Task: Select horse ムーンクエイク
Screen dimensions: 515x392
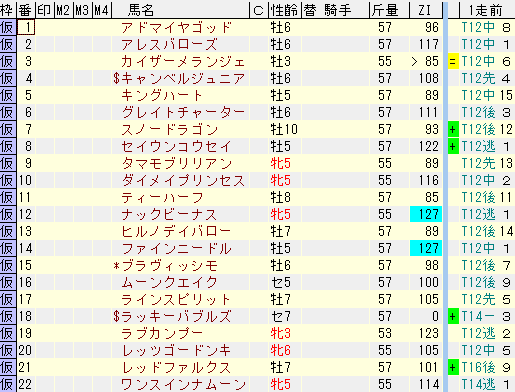Action: [x=169, y=282]
